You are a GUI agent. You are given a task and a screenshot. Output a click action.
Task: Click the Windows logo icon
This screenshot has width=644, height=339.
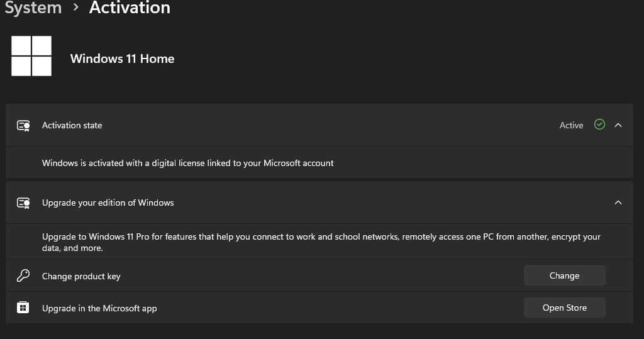31,56
